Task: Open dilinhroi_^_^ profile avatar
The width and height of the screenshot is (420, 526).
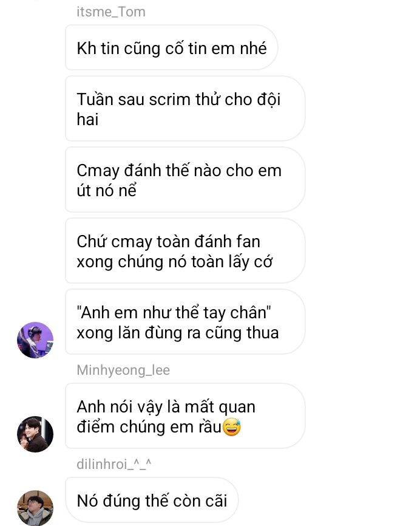Action: click(35, 508)
